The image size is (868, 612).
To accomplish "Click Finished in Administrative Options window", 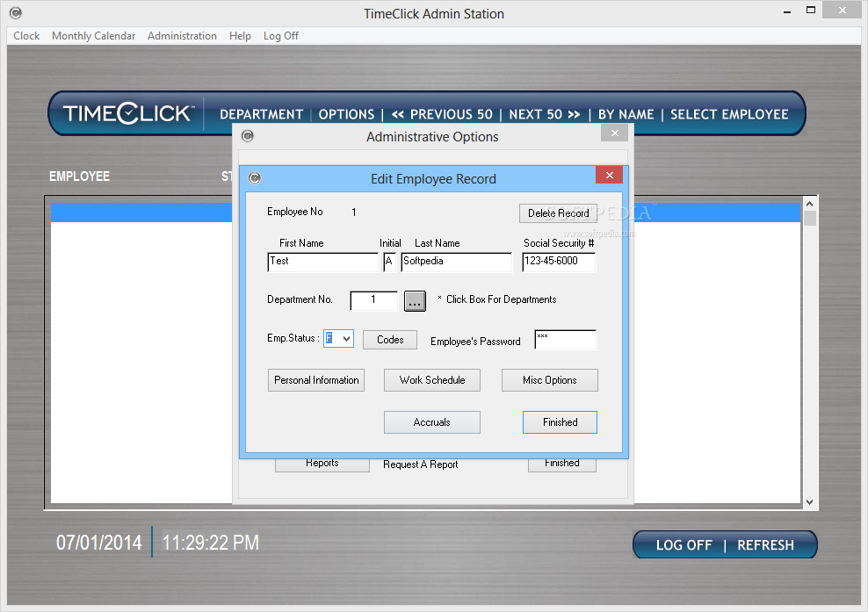I will click(x=562, y=464).
